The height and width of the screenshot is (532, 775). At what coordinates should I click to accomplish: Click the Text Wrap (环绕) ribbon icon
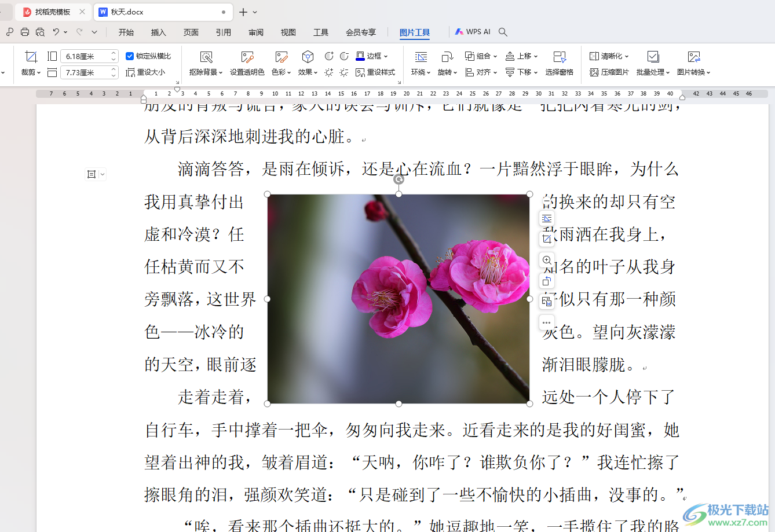[x=421, y=57]
